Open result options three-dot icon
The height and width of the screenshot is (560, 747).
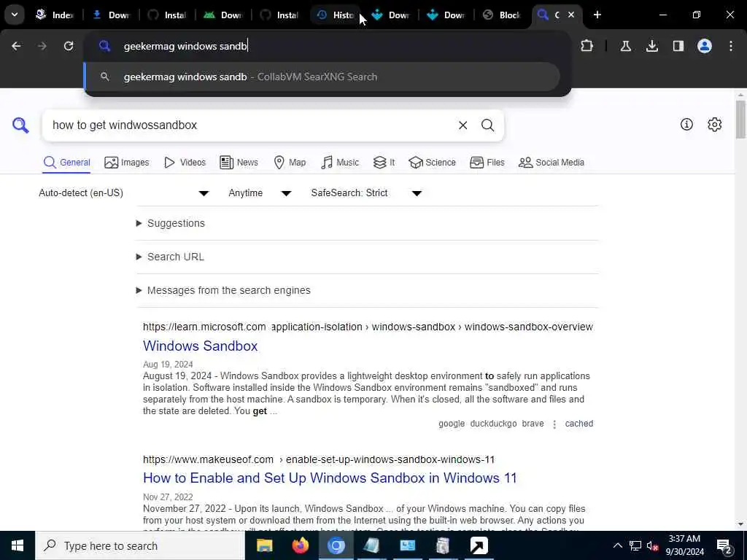point(554,424)
